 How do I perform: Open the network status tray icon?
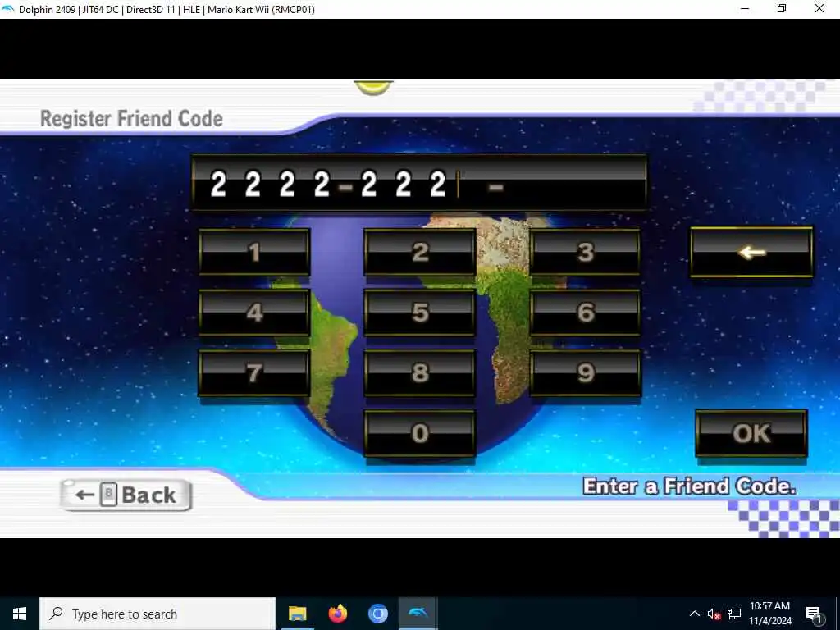click(x=734, y=614)
